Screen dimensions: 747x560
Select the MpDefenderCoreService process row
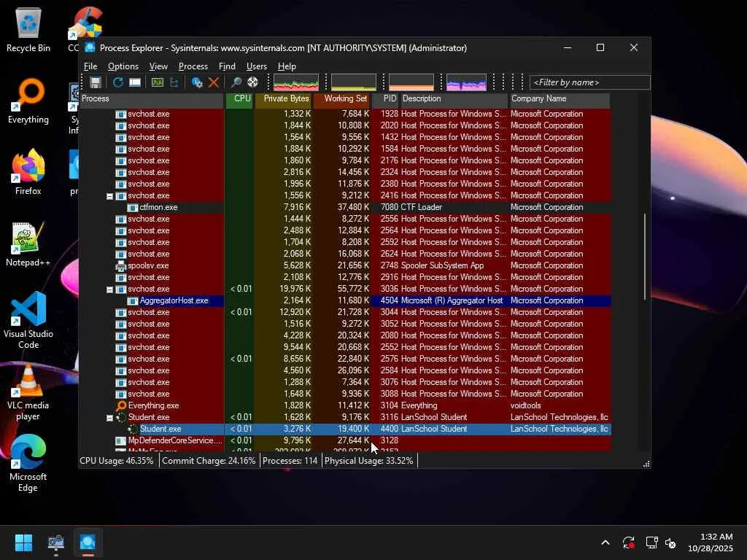click(x=345, y=441)
